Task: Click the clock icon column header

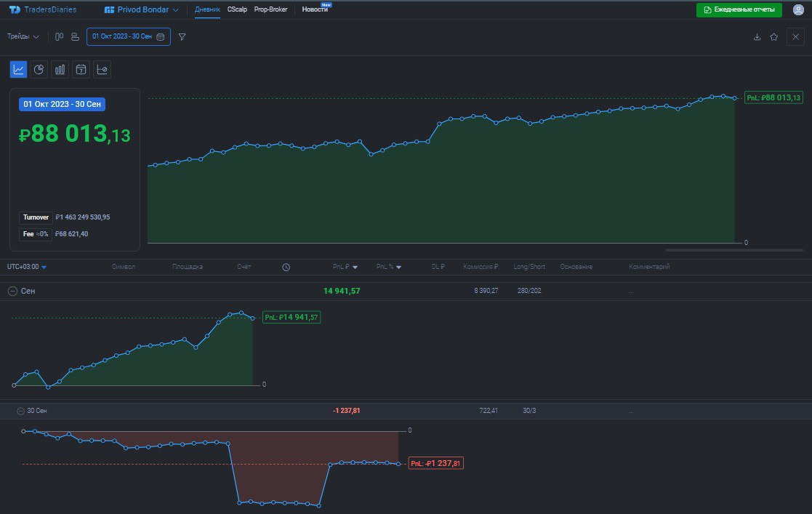Action: click(286, 267)
